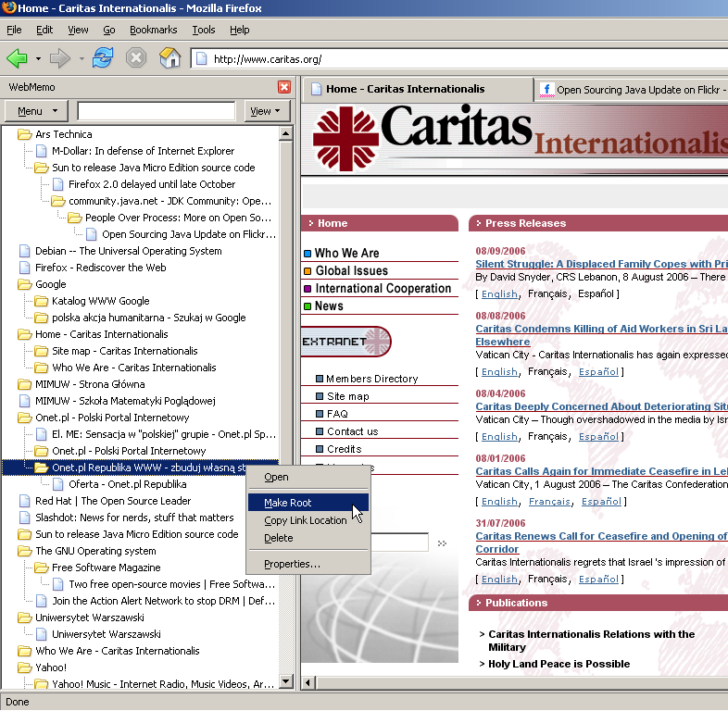
Task: Open the Back history dropdown arrow
Action: coord(38,59)
